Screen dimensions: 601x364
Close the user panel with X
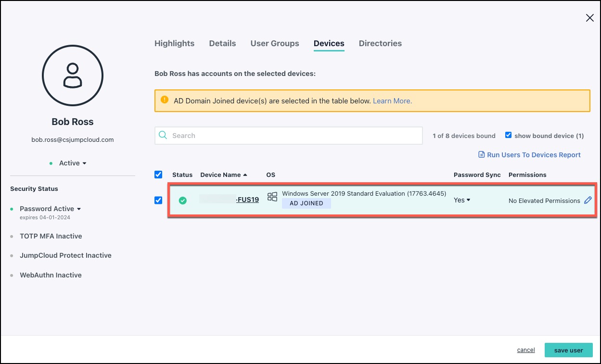click(x=589, y=18)
